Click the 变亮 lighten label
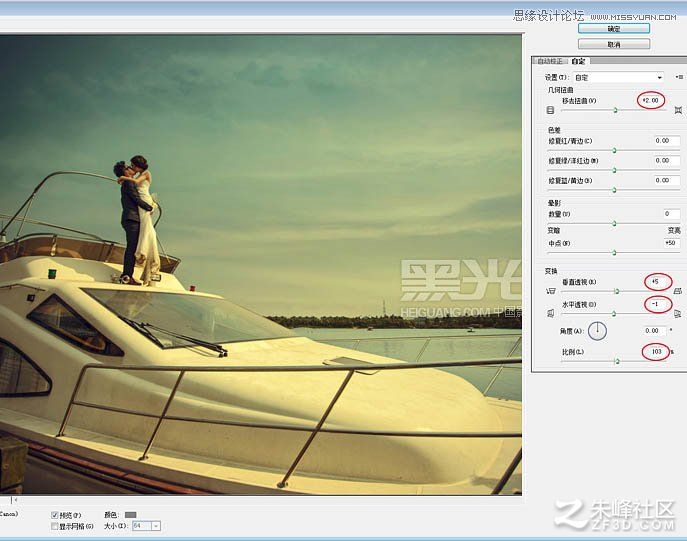Viewport: 687px width, 541px height. (x=674, y=230)
